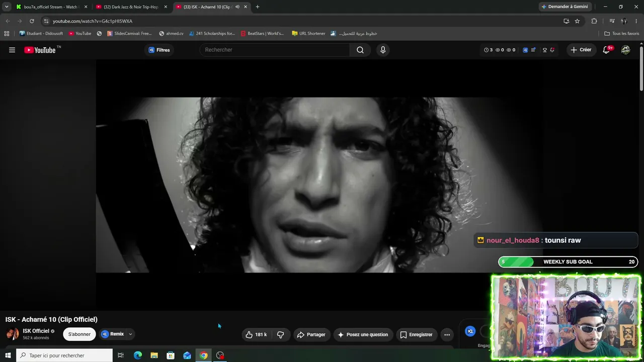Open the BeatStars bookmark
The height and width of the screenshot is (362, 644).
262,34
